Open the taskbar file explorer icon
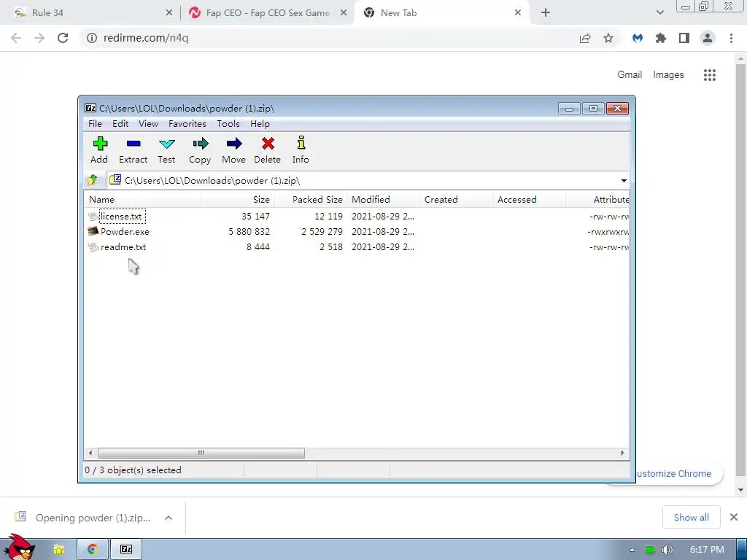The width and height of the screenshot is (747, 560). (x=58, y=550)
